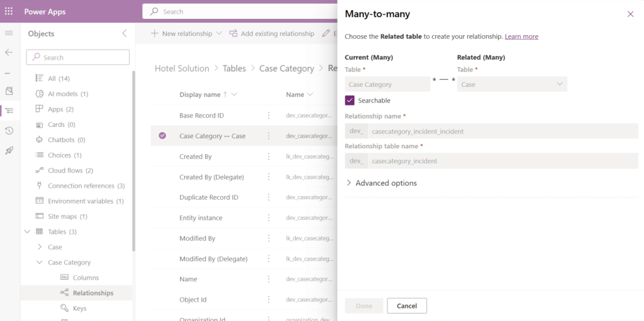
Task: Open the Related Table dropdown showing Case
Action: coord(512,84)
